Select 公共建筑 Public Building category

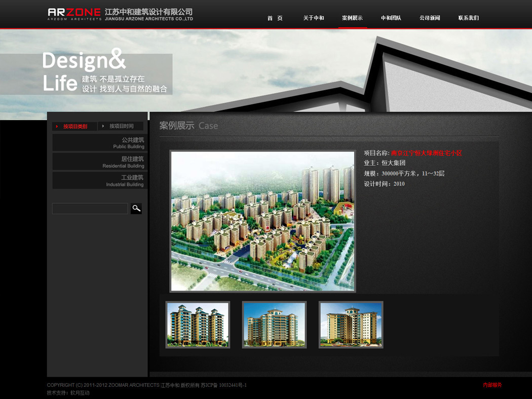[x=100, y=143]
